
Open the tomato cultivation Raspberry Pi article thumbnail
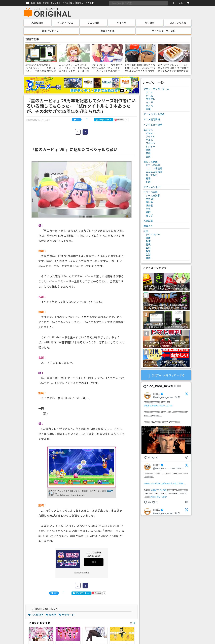click(140, 53)
